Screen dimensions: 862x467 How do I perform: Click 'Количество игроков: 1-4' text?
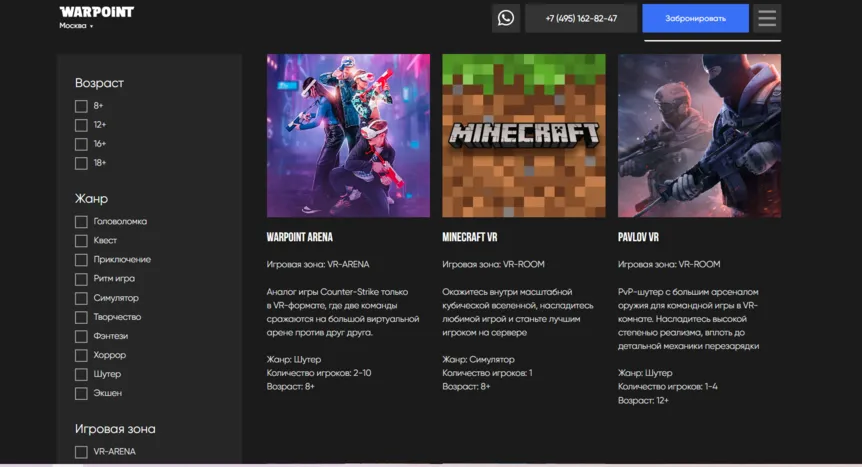click(667, 387)
